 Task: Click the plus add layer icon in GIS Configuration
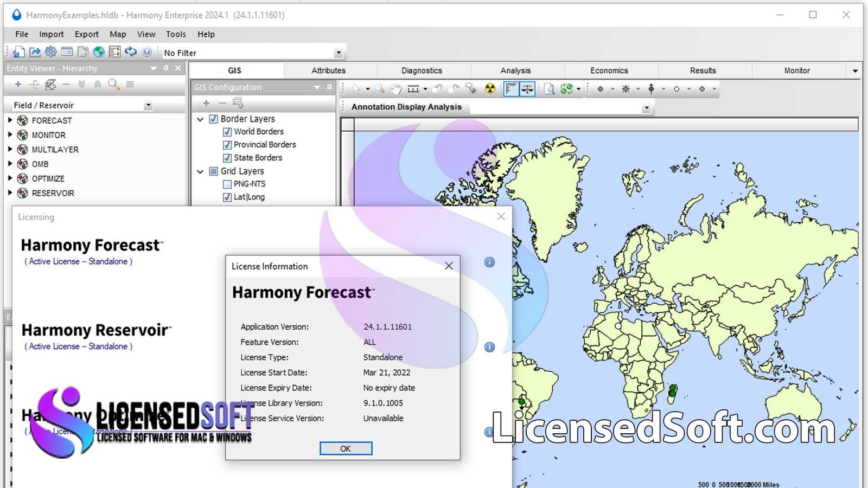pyautogui.click(x=206, y=103)
